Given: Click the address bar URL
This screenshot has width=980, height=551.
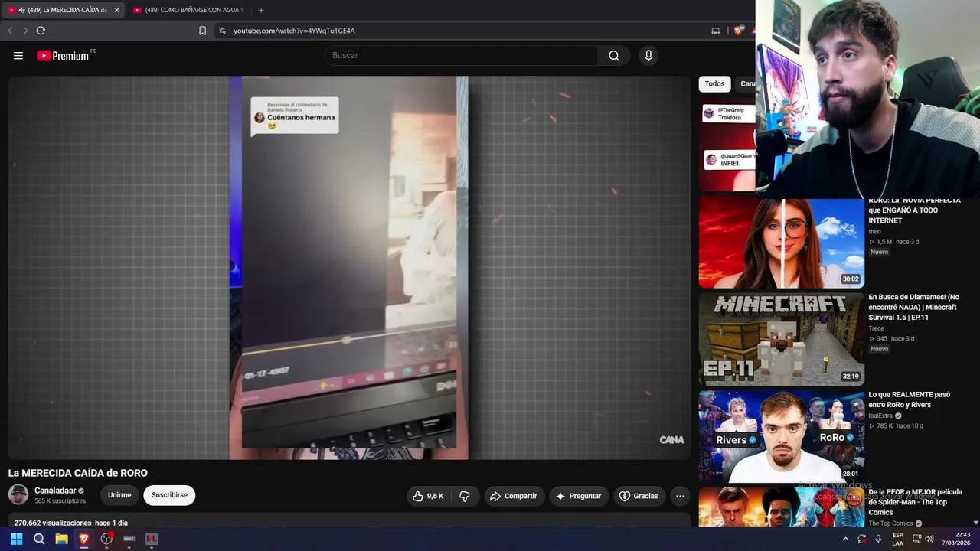Looking at the screenshot, I should point(295,31).
